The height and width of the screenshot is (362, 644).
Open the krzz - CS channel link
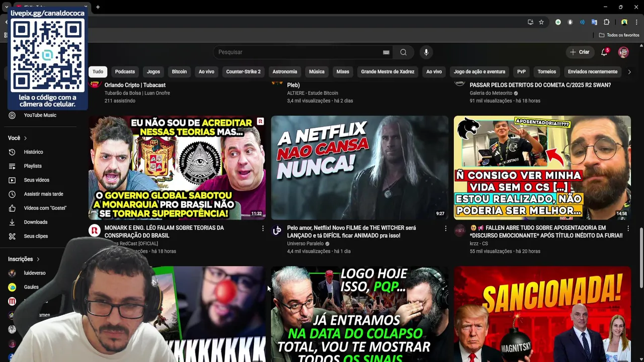478,244
